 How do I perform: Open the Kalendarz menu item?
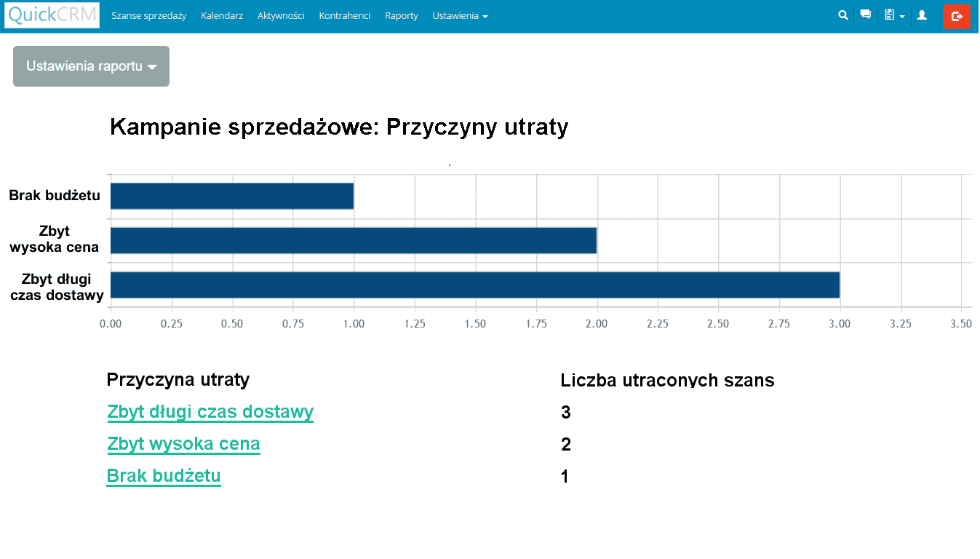click(x=222, y=16)
